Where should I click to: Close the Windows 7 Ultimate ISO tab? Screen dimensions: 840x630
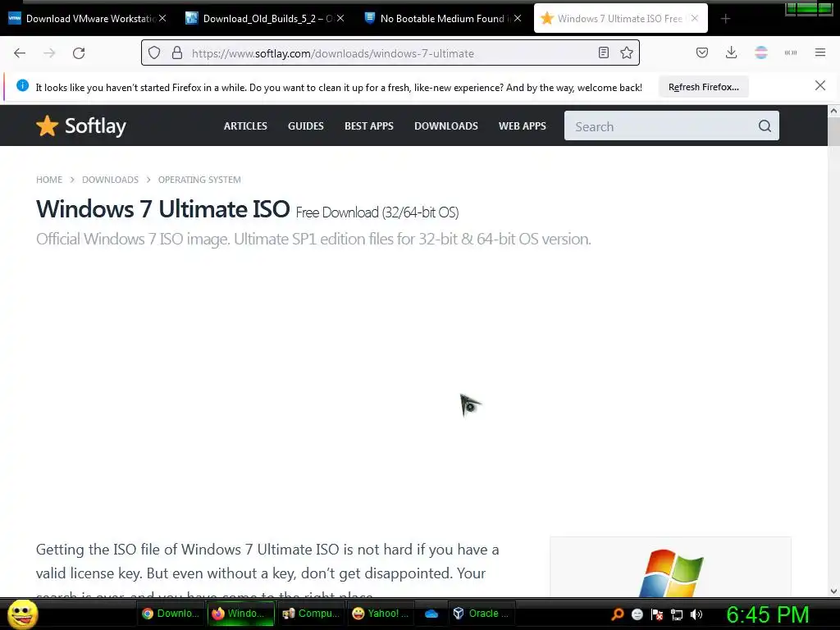point(694,18)
